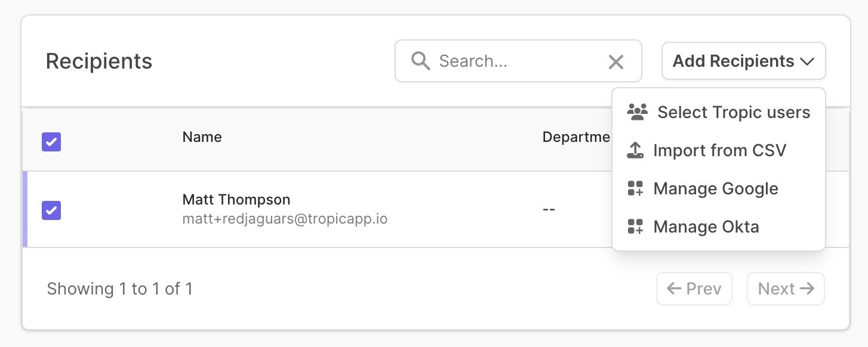Click the apps icon beside Manage Google
868x347 pixels.
coord(635,189)
